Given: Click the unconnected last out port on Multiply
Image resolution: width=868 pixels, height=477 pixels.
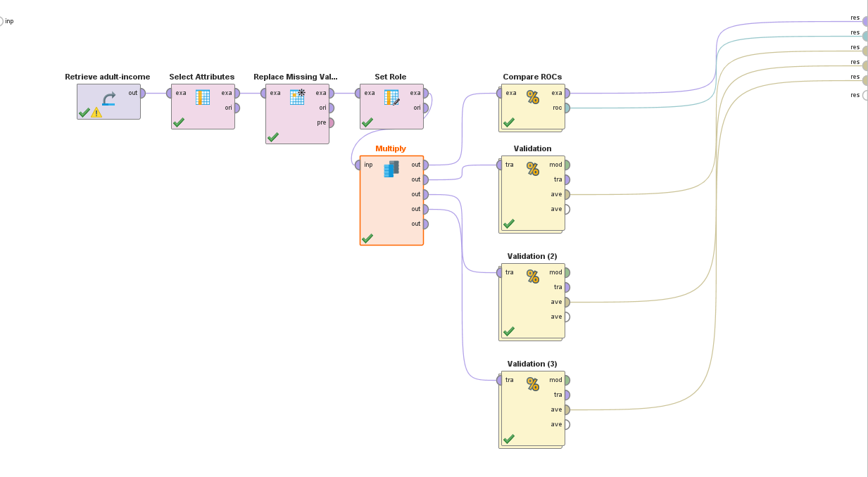Looking at the screenshot, I should pyautogui.click(x=425, y=224).
